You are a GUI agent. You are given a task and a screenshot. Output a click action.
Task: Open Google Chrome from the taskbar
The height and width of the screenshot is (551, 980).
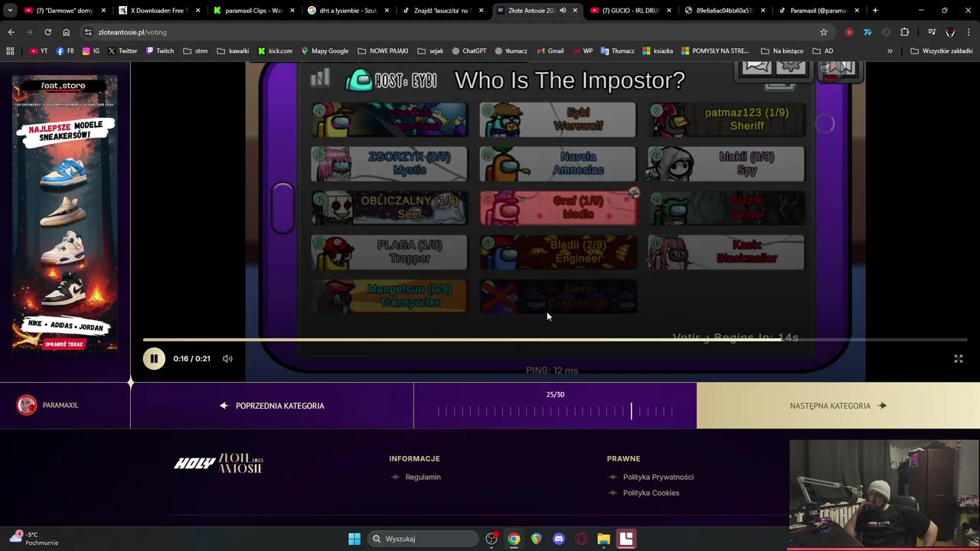514,539
